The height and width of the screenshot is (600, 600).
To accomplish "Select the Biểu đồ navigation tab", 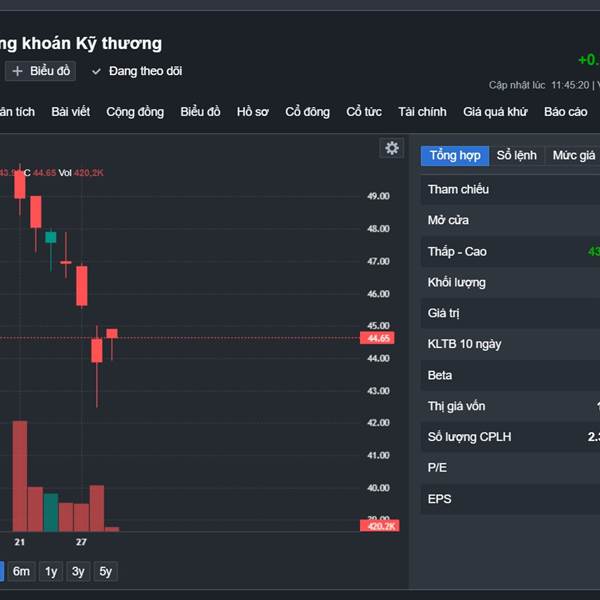I will [x=200, y=112].
